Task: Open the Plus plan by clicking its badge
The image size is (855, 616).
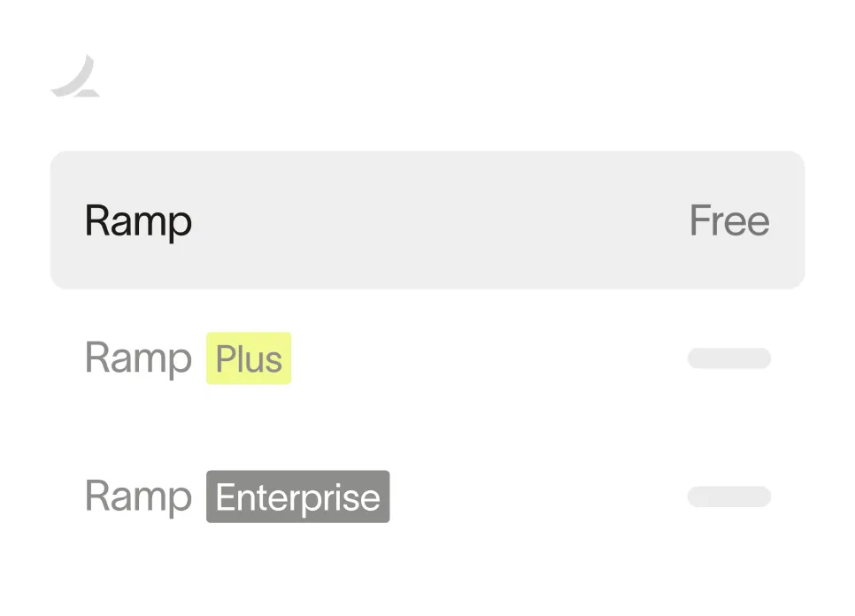Action: tap(249, 358)
